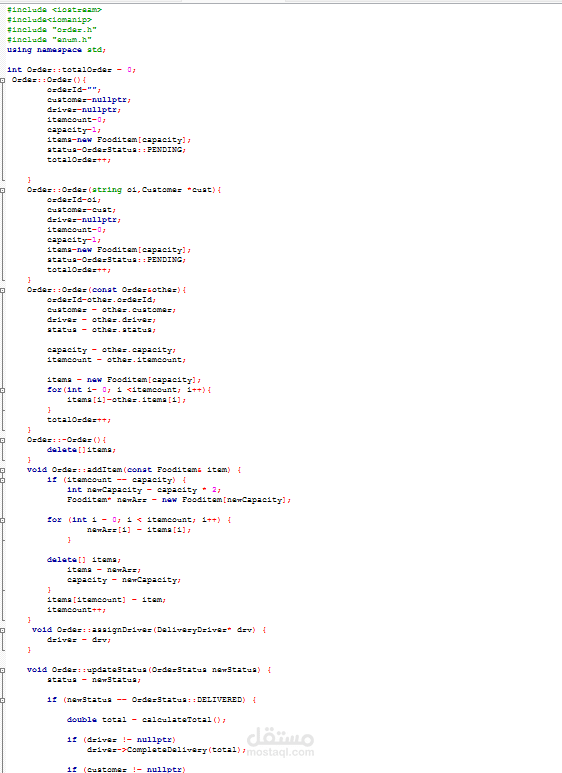Click the #include<iomanip> line
562x773 pixels.
(x=49, y=20)
